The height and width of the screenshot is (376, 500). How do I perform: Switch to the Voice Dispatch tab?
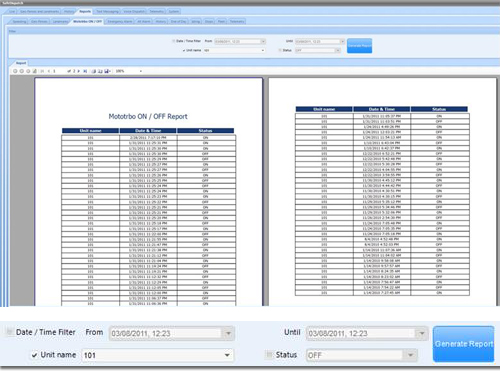[x=134, y=11]
